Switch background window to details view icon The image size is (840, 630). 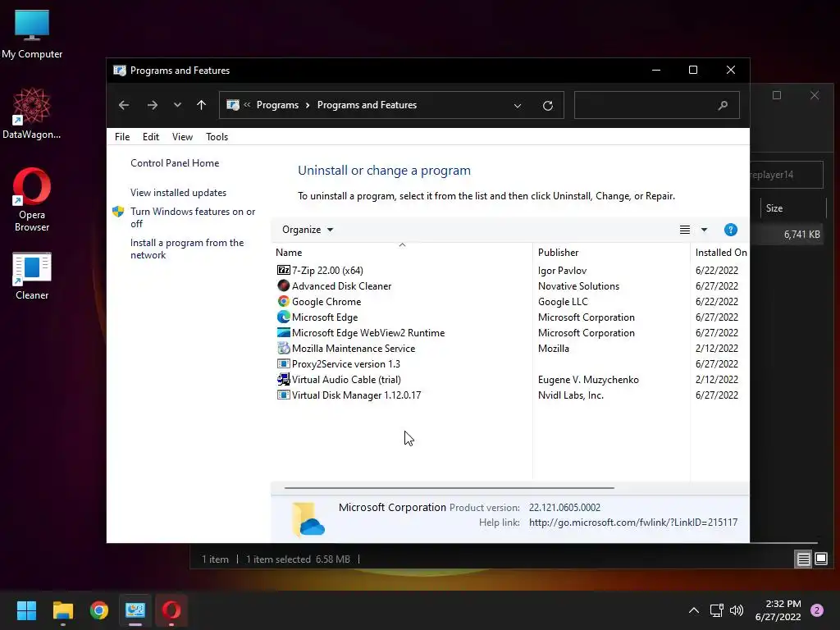[804, 559]
